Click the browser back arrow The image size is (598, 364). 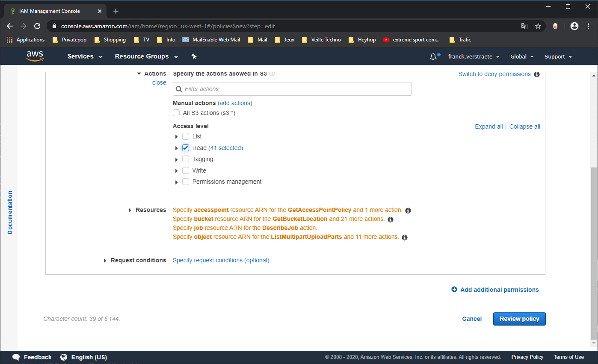coord(10,26)
